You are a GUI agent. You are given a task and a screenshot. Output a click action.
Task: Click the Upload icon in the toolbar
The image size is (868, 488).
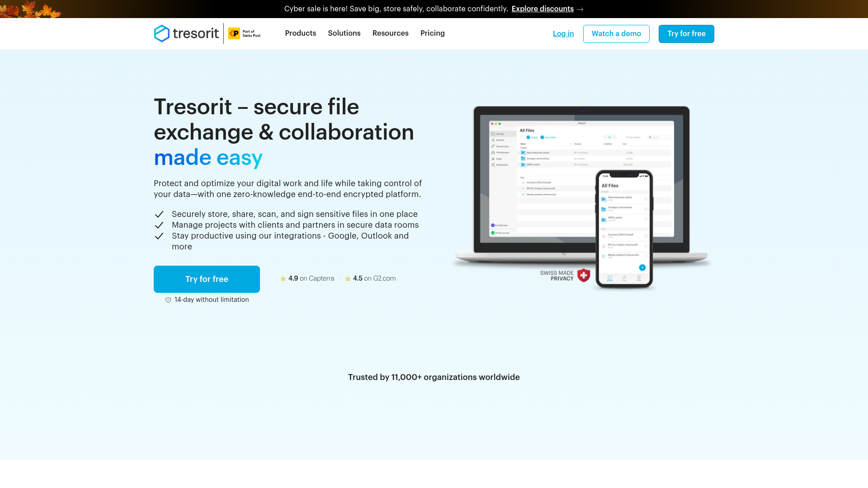pyautogui.click(x=528, y=137)
